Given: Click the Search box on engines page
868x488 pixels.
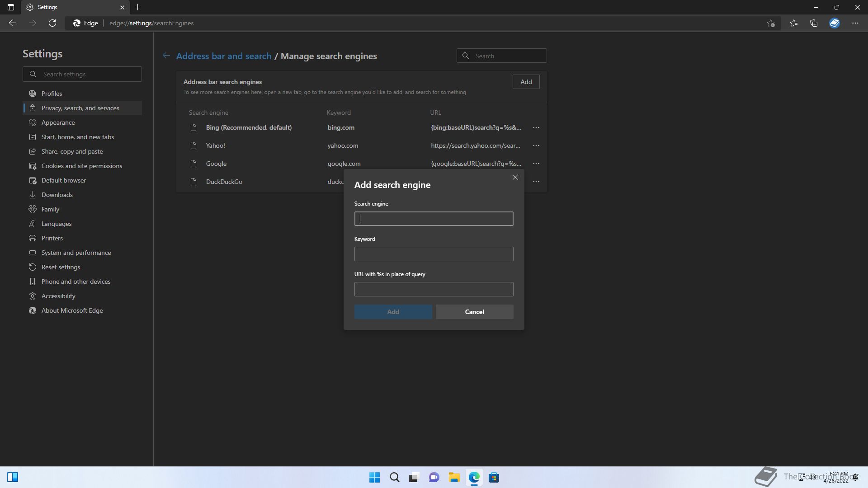Looking at the screenshot, I should pyautogui.click(x=501, y=56).
